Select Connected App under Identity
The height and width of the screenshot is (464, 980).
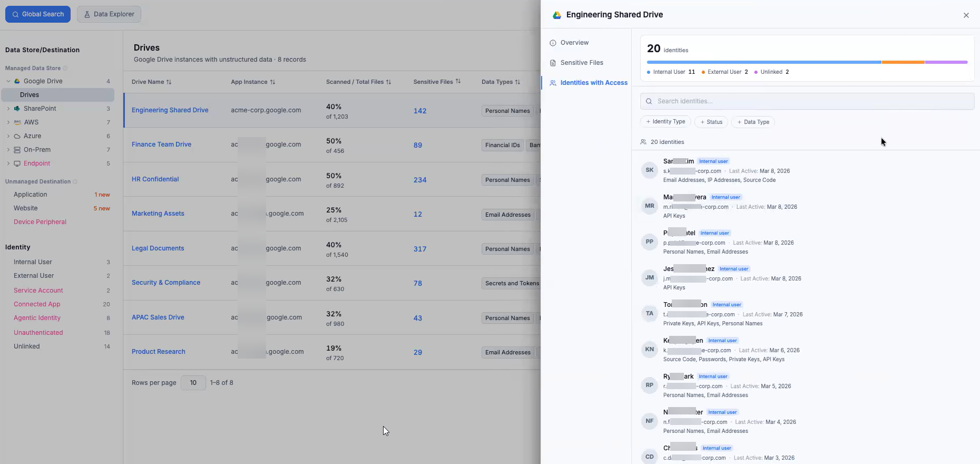click(x=37, y=304)
